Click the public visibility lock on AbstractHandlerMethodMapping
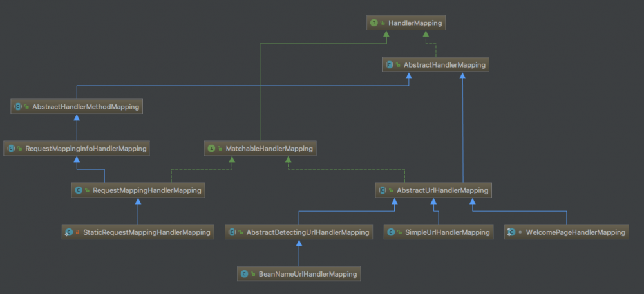The height and width of the screenshot is (294, 644). click(26, 107)
